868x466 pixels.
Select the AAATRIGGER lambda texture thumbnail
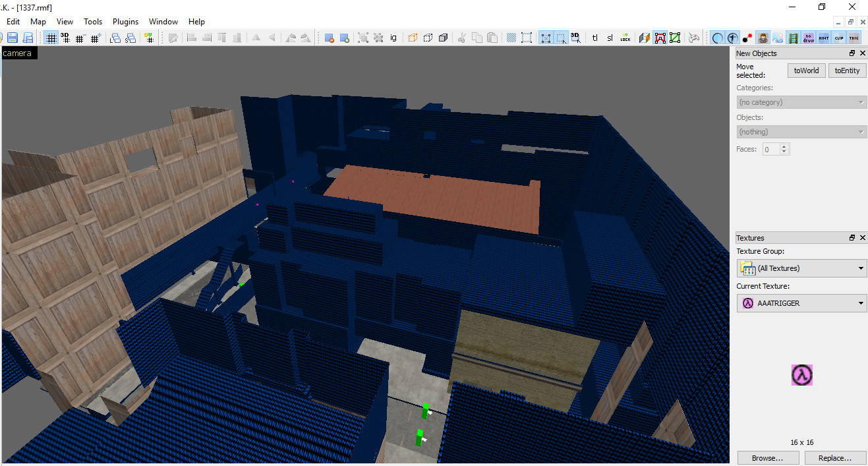801,375
